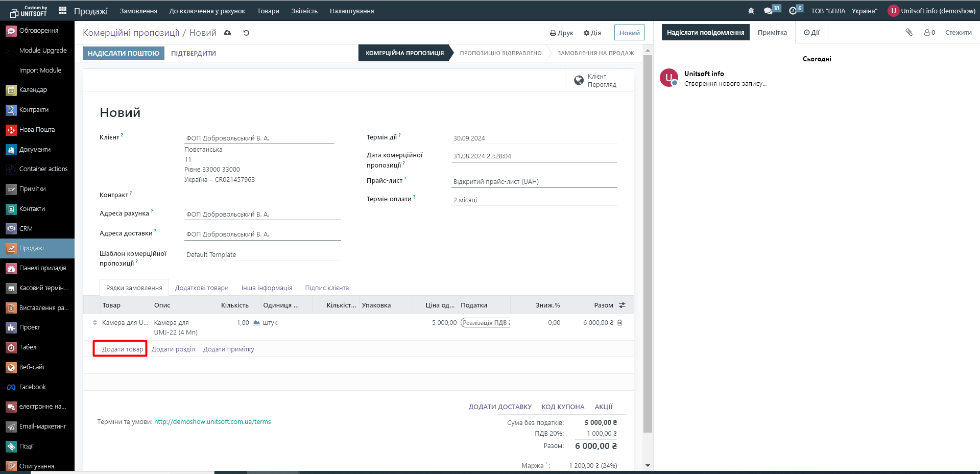The width and height of the screenshot is (980, 474).
Task: Open activities clock icon with 6 badge
Action: click(x=793, y=11)
